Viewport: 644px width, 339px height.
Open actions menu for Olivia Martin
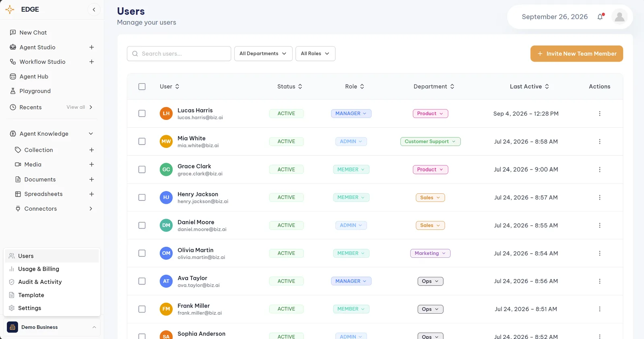tap(600, 253)
